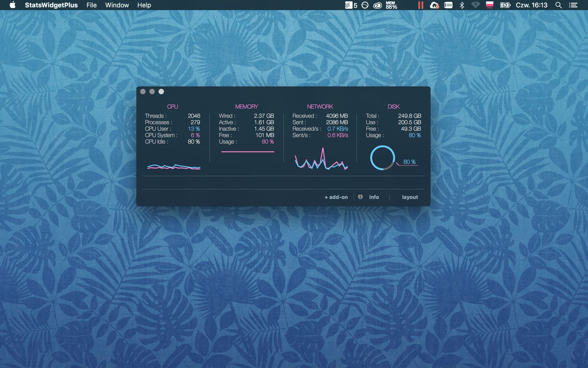Click the Disk Total value 249.8 GB
This screenshot has width=588, height=368.
click(x=410, y=116)
